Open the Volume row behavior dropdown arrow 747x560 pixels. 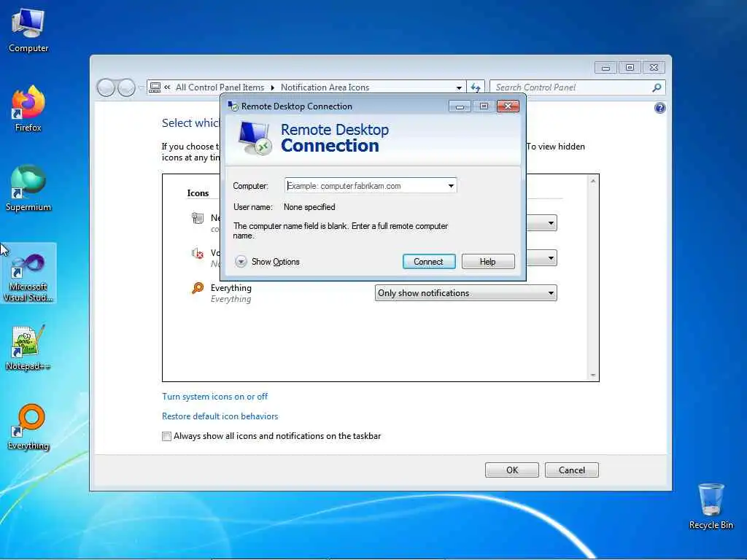point(551,258)
